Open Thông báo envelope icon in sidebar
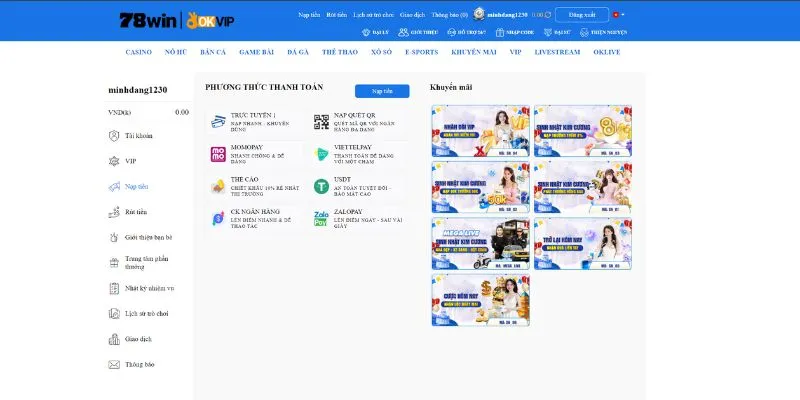Viewport: 800px width, 400px height. pyautogui.click(x=114, y=365)
